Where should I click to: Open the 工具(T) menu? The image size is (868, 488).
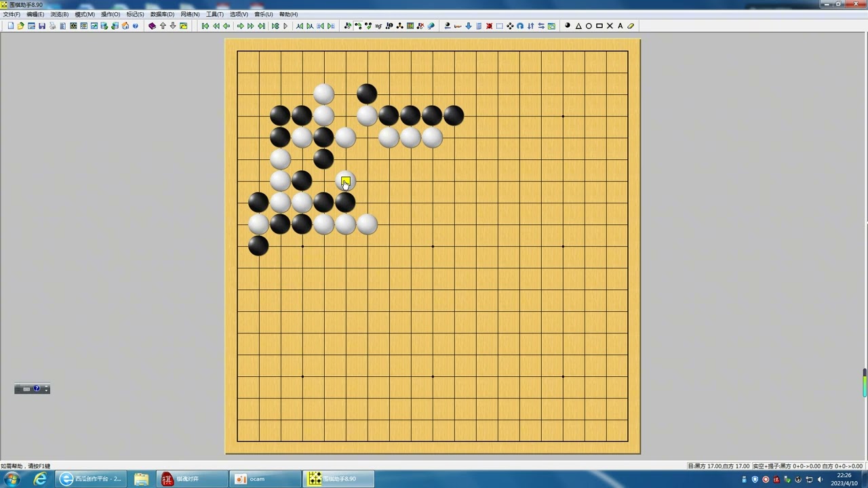coord(215,14)
